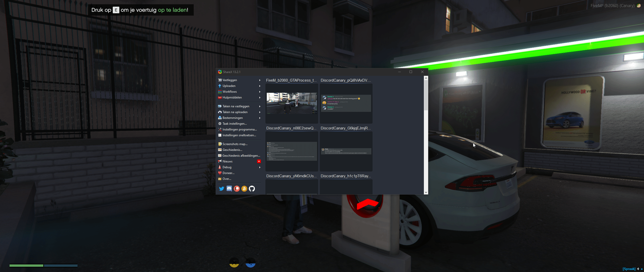This screenshot has width=644, height=272.
Task: Click the ShareX logo in title bar
Action: coord(220,72)
